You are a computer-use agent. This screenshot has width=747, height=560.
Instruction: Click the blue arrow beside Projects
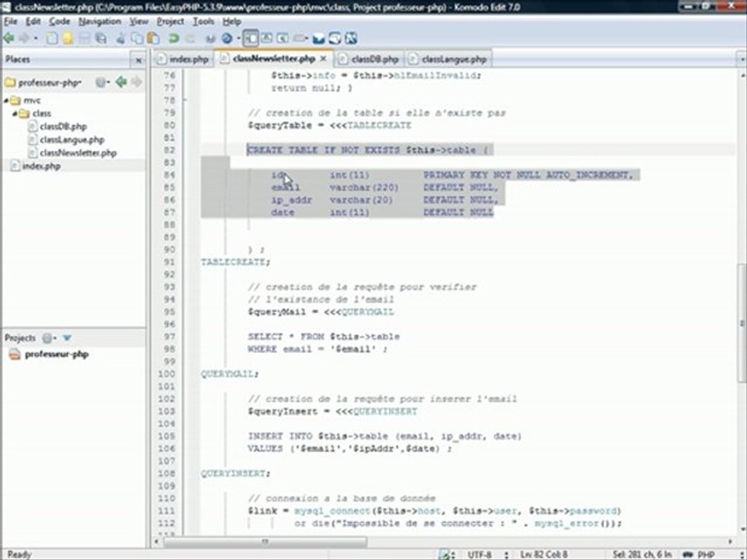67,338
